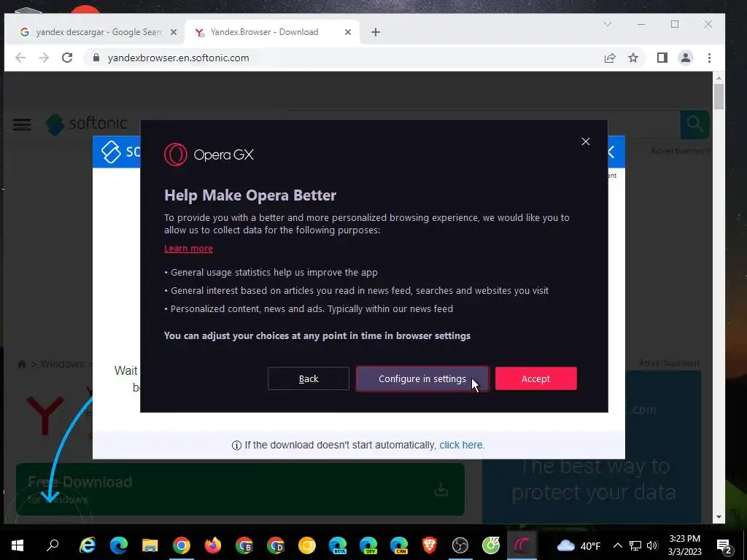Close the Google Search tab

174,32
